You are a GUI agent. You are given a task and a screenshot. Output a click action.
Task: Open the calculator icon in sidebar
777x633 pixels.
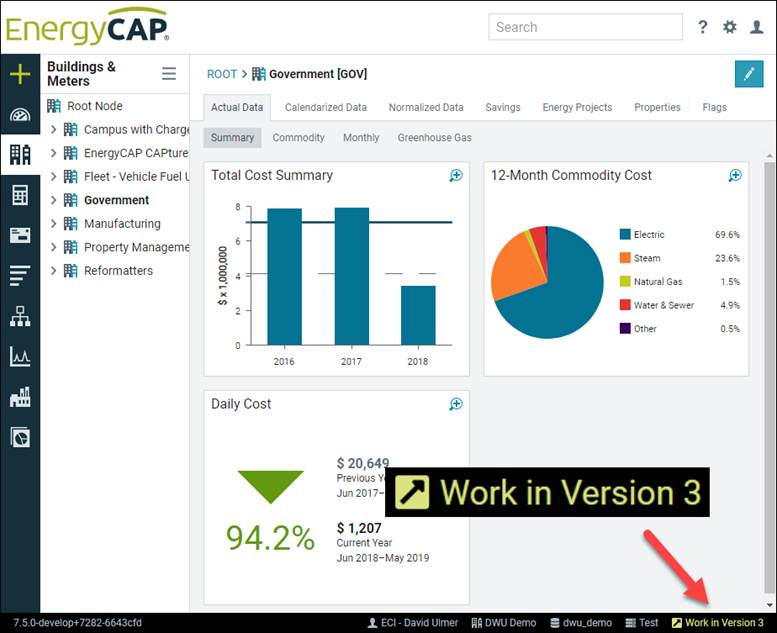click(x=19, y=195)
